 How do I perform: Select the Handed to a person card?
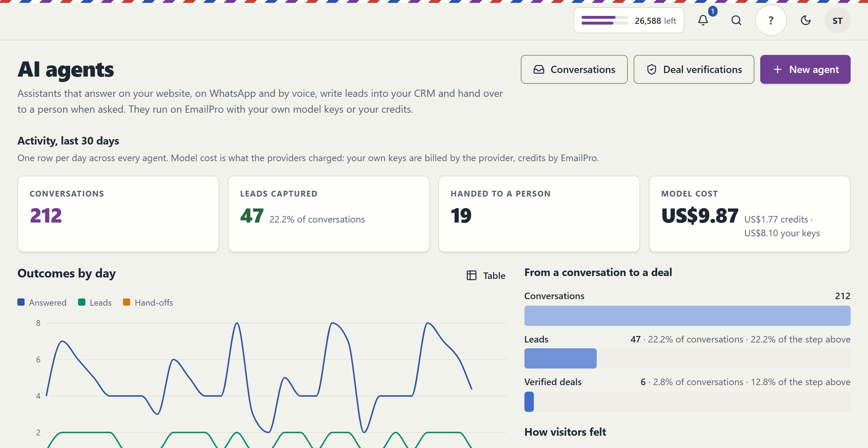539,214
